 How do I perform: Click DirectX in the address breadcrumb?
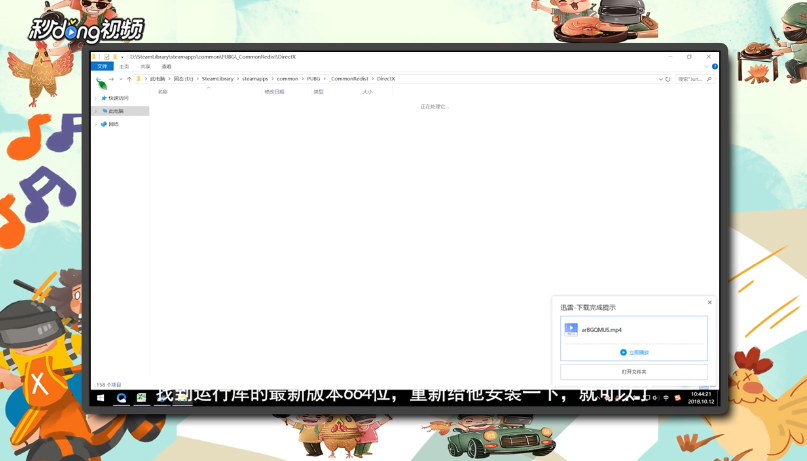(x=385, y=79)
